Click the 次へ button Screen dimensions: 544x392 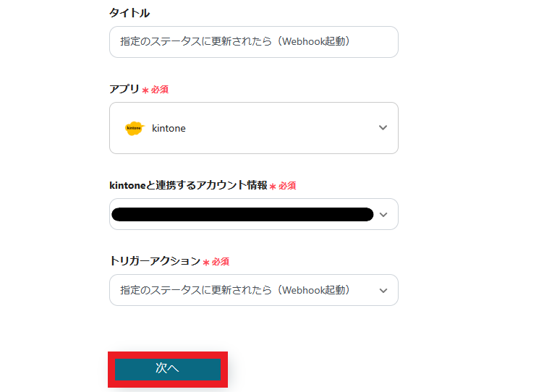[167, 368]
